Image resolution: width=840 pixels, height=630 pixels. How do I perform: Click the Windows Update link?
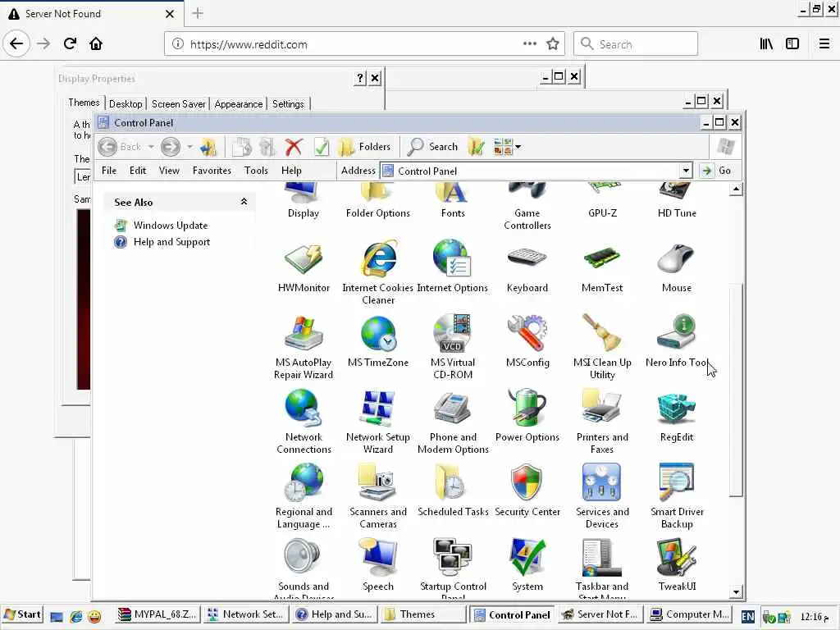click(171, 226)
